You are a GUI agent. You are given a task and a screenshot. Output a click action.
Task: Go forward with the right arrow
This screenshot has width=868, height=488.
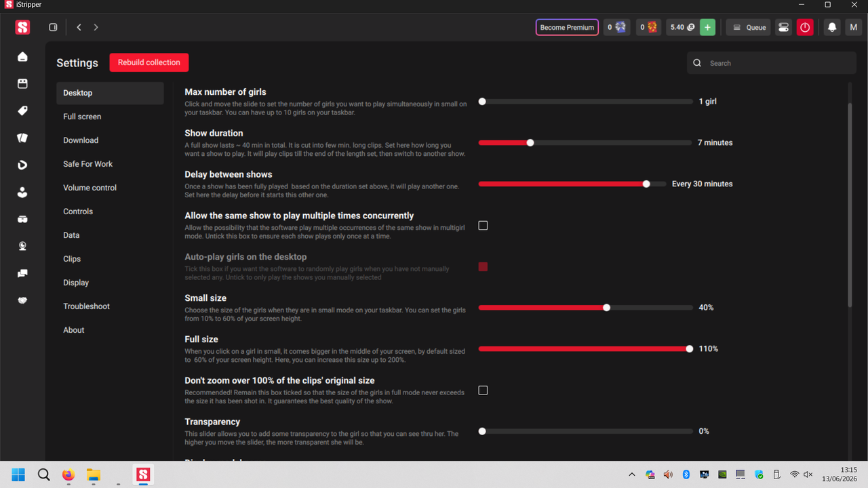point(96,27)
